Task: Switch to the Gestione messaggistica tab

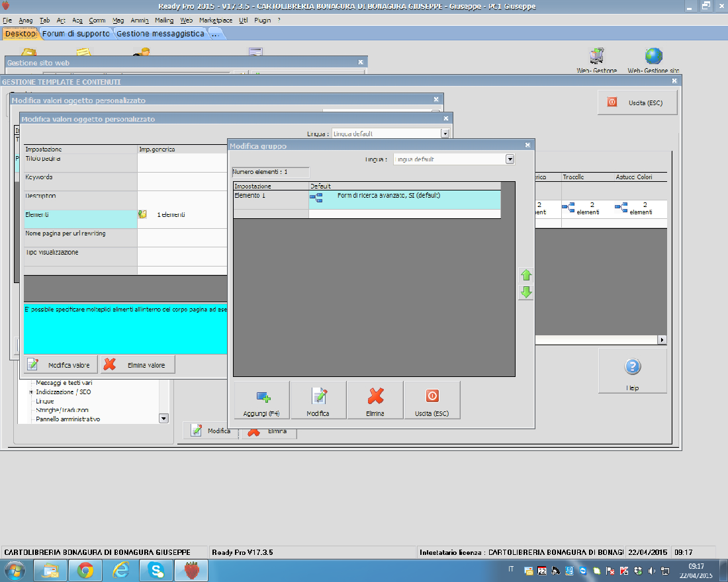Action: [x=160, y=34]
